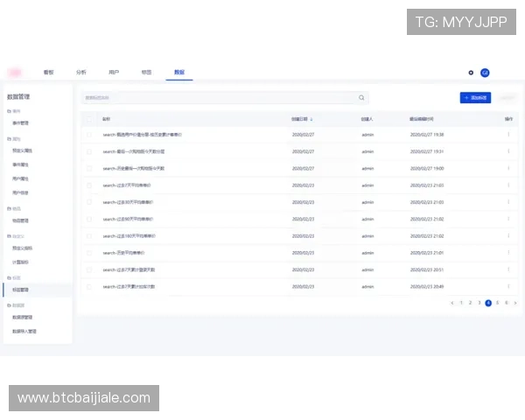525x420 pixels.
Task: Open the more-options menu for the 过去30天 row
Action: [508, 202]
